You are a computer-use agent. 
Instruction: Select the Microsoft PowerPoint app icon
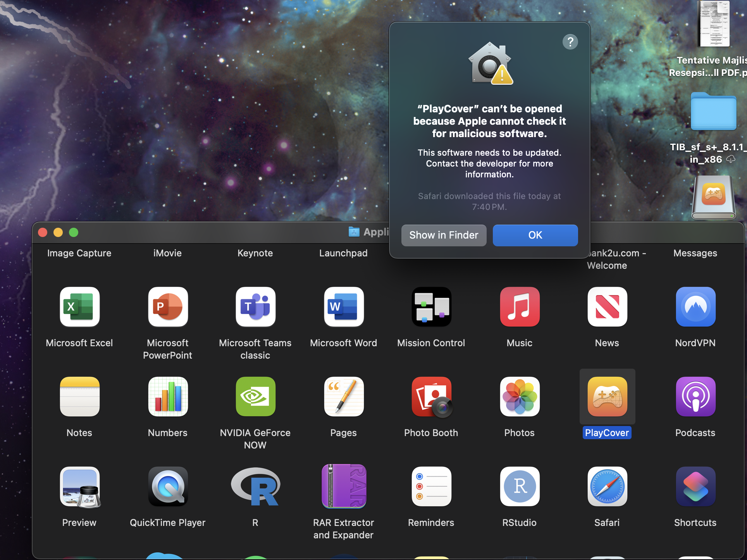pos(168,307)
